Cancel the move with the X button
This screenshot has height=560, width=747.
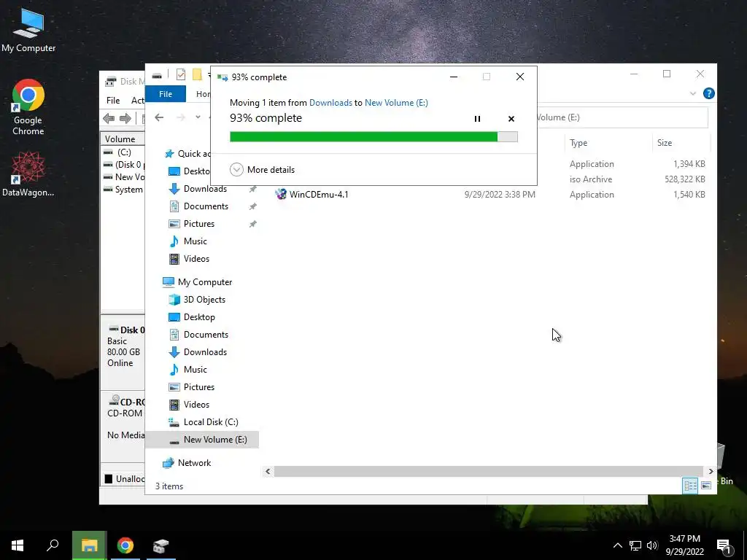(x=511, y=119)
